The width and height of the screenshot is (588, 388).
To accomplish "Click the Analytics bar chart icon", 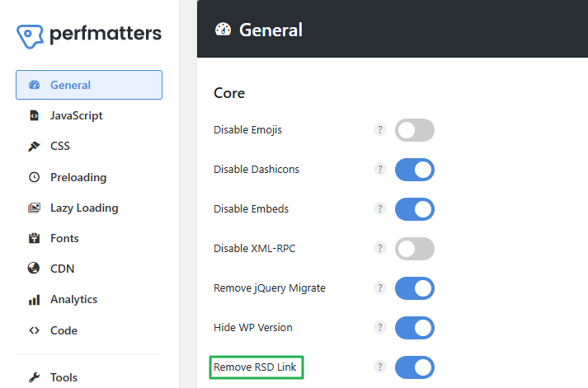I will point(34,299).
